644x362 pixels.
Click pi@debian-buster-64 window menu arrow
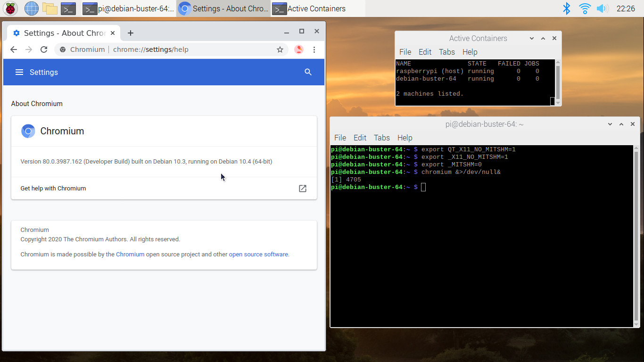click(x=610, y=124)
